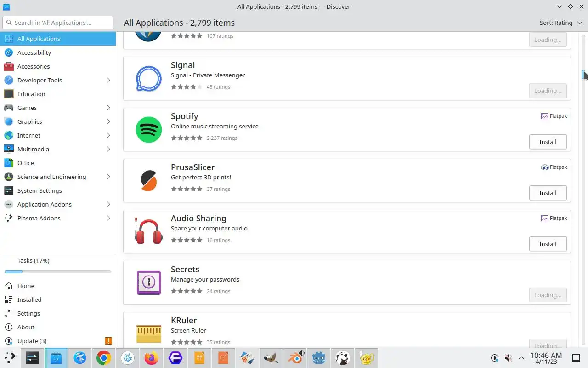588x368 pixels.
Task: Click the muted volume tray icon
Action: [508, 358]
